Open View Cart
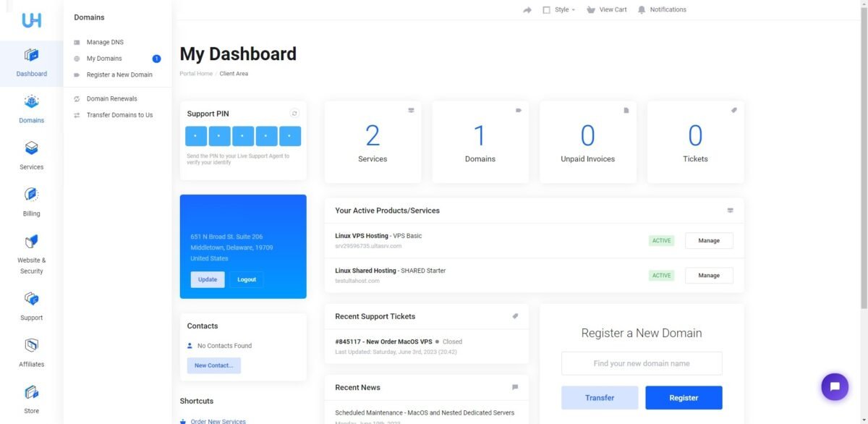Screen dimensions: 868x424 (x=606, y=10)
